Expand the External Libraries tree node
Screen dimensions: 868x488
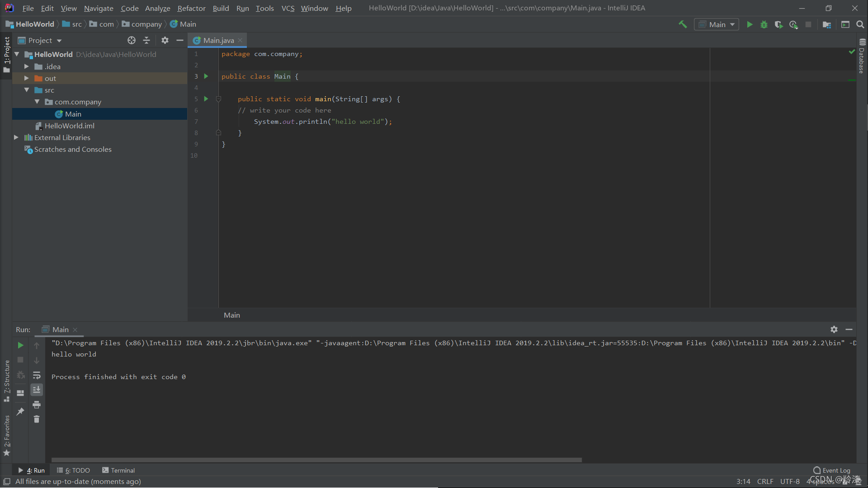point(16,137)
